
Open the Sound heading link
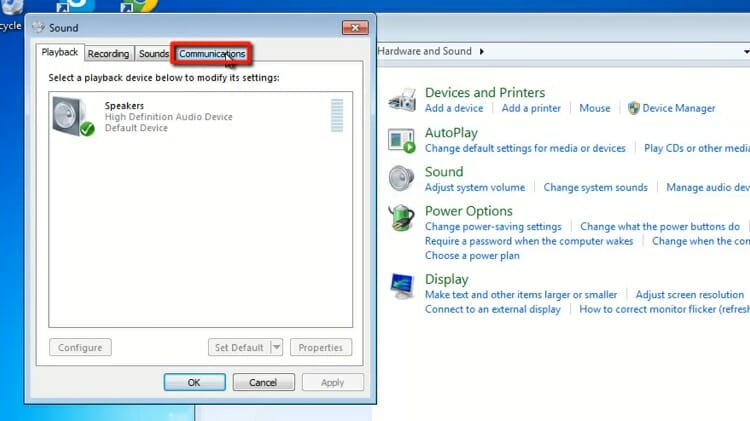pos(444,172)
